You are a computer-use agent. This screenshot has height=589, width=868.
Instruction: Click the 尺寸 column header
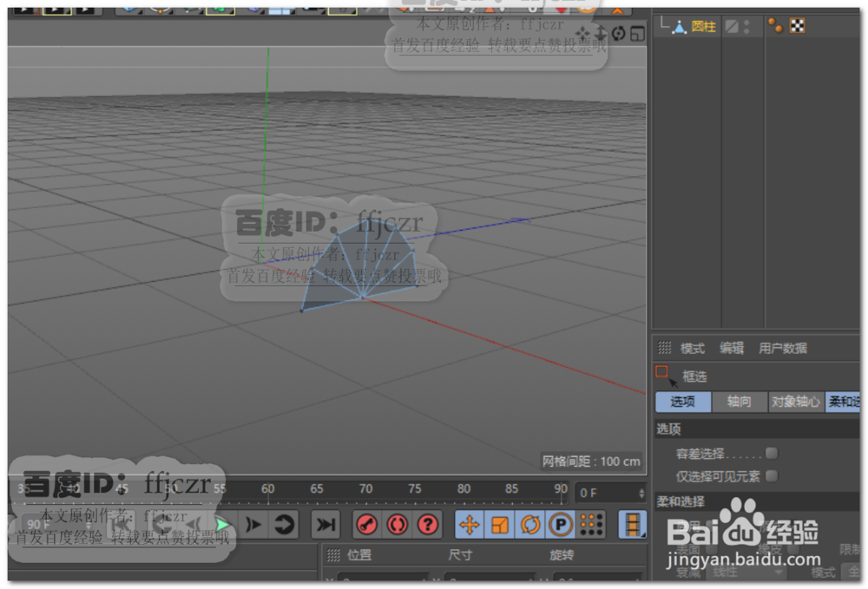coord(460,554)
